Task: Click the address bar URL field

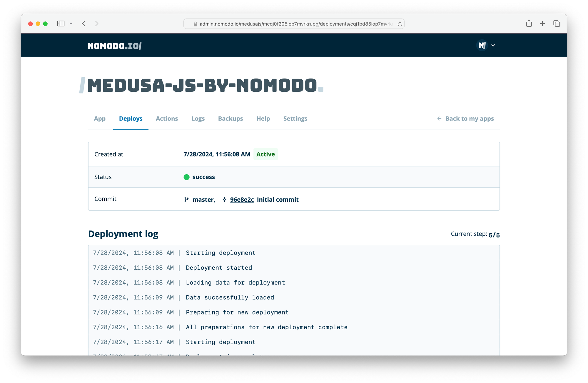Action: [x=294, y=24]
